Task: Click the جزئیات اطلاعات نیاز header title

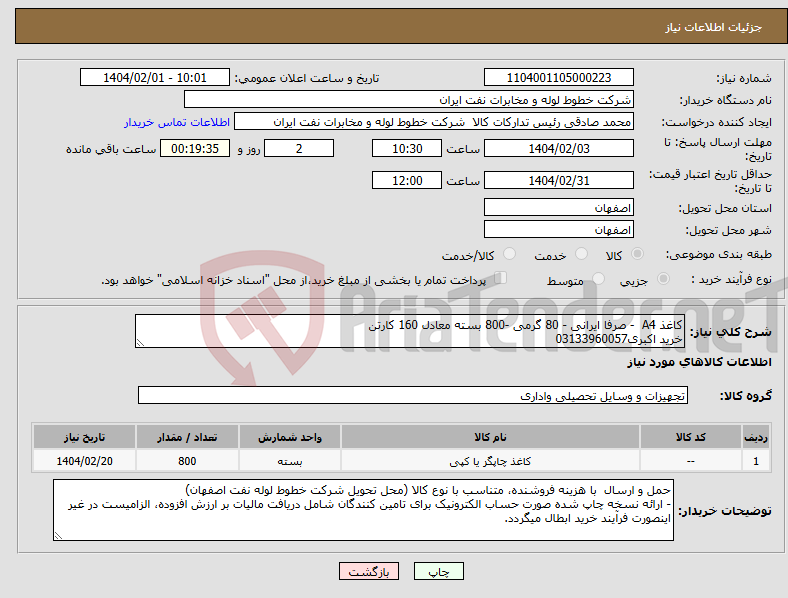Action: pyautogui.click(x=714, y=27)
